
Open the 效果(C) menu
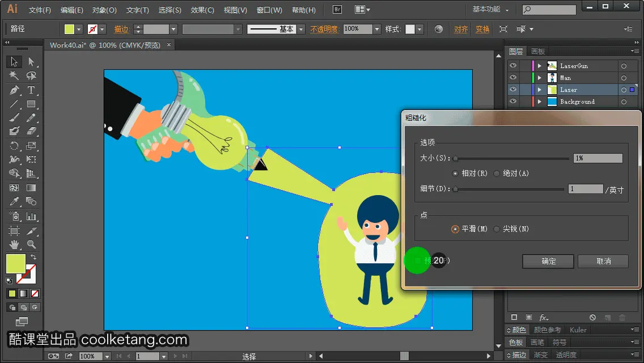coord(202,10)
